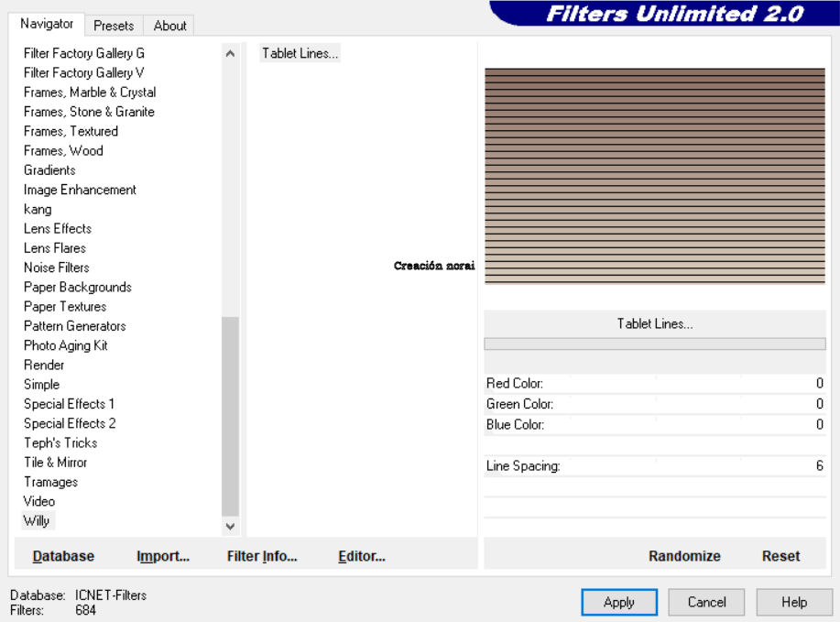
Task: Select Frames, Marble & Crystal category
Action: 90,93
